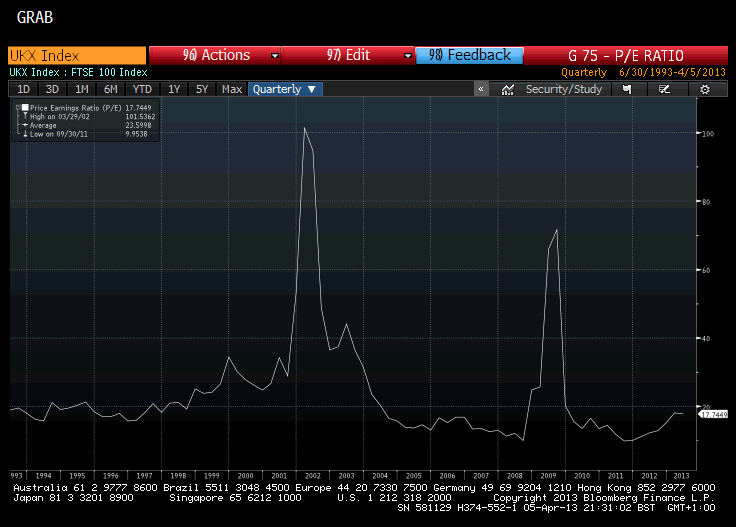Open the Edit dropdown menu
The height and width of the screenshot is (527, 736).
pos(348,55)
